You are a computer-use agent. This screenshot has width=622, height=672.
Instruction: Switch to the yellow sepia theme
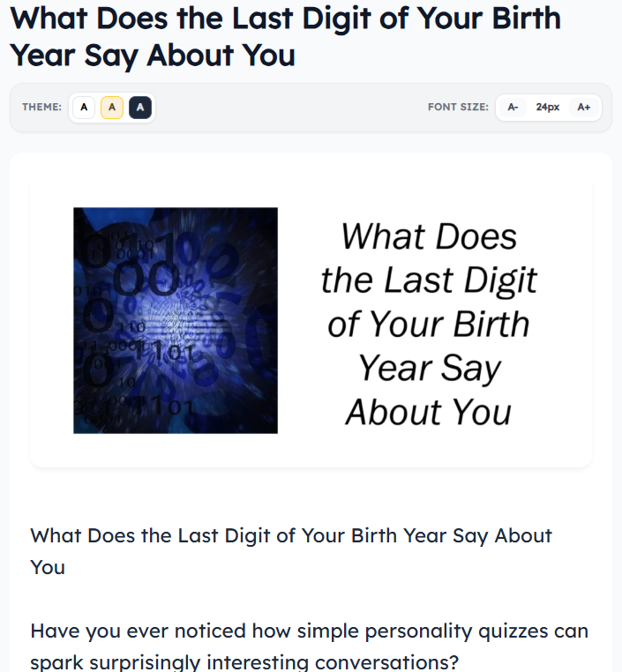coord(112,107)
